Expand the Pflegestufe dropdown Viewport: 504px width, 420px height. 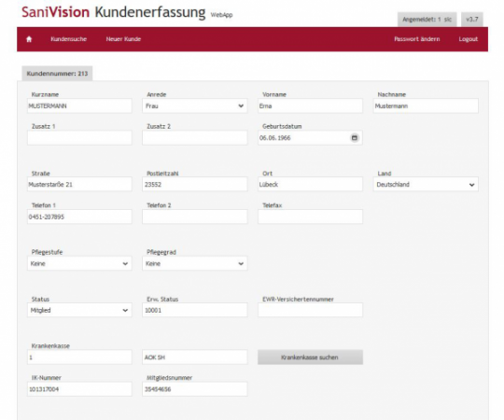pos(79,263)
